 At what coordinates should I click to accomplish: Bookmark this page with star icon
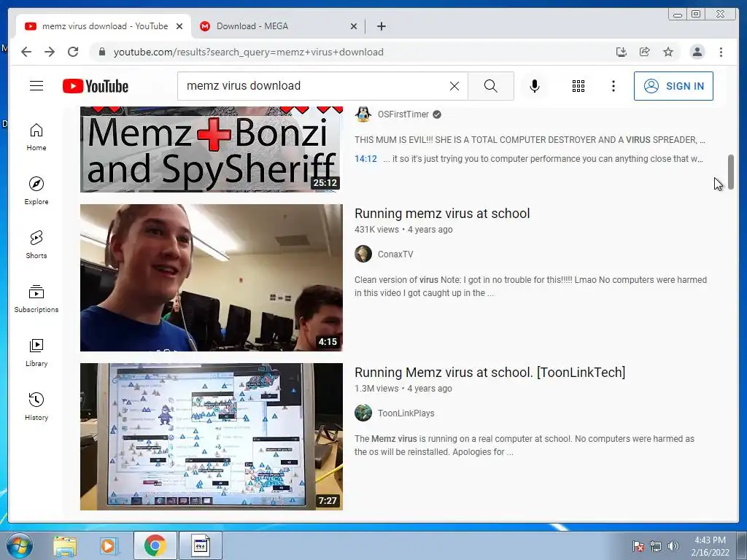tap(668, 52)
